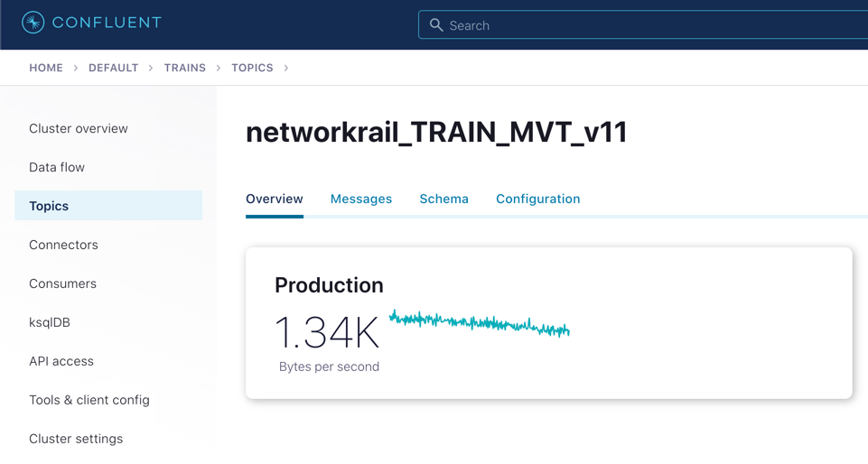
Task: Go to HOME in the breadcrumb
Action: click(x=46, y=68)
